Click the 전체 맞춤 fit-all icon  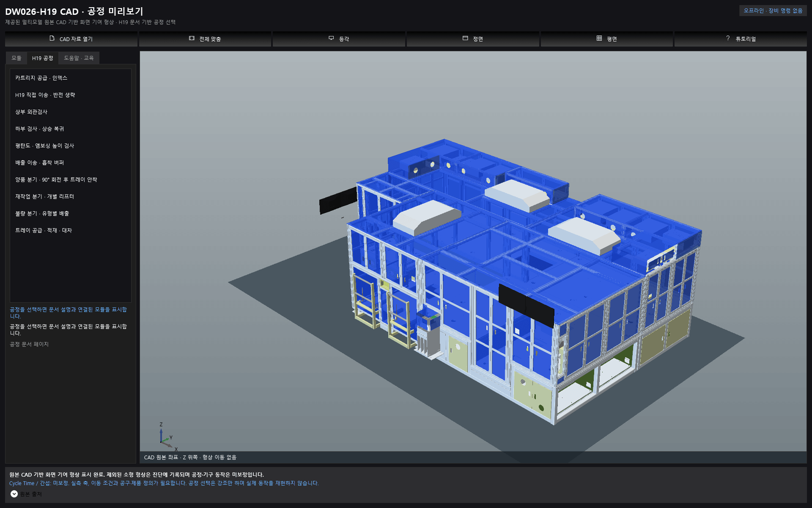coord(192,39)
